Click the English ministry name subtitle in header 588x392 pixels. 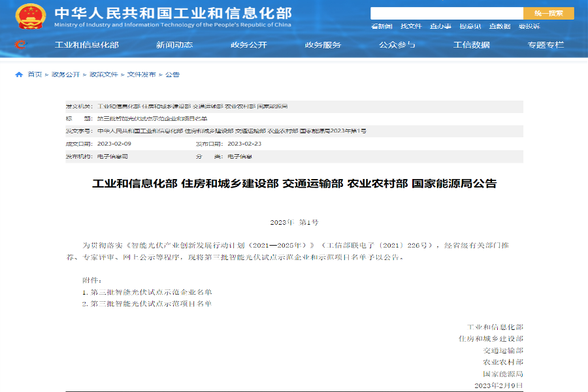(173, 25)
